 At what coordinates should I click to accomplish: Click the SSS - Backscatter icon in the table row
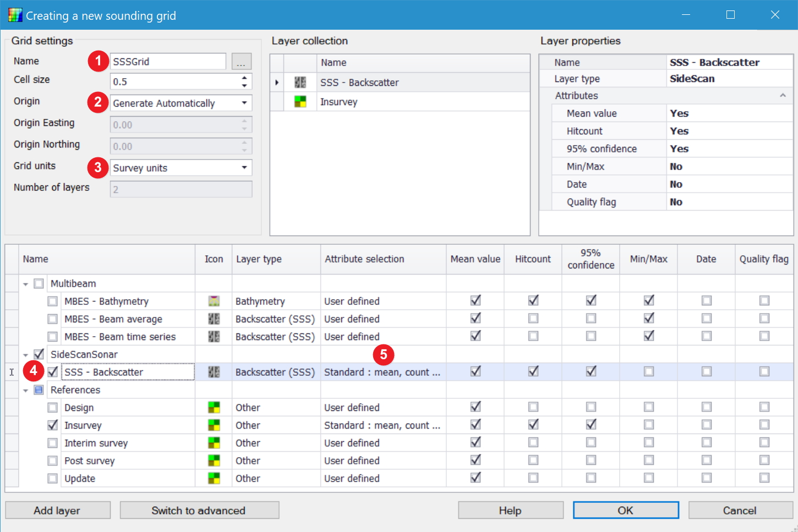(214, 372)
